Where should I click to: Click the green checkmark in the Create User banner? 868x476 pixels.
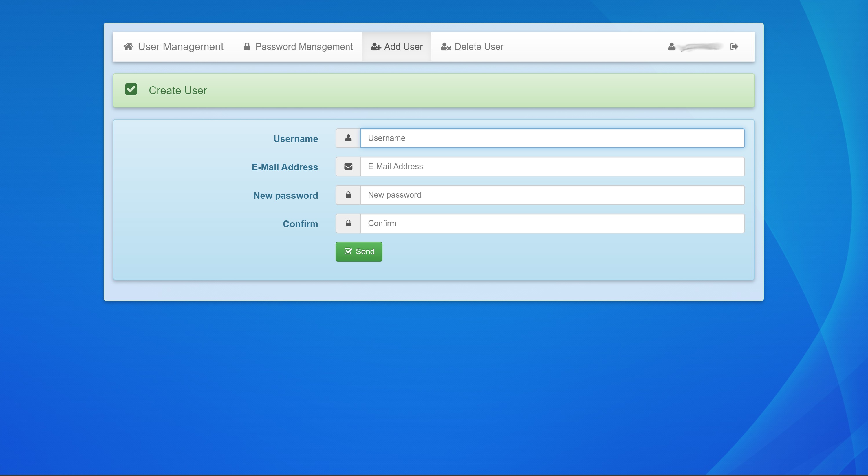click(x=131, y=89)
